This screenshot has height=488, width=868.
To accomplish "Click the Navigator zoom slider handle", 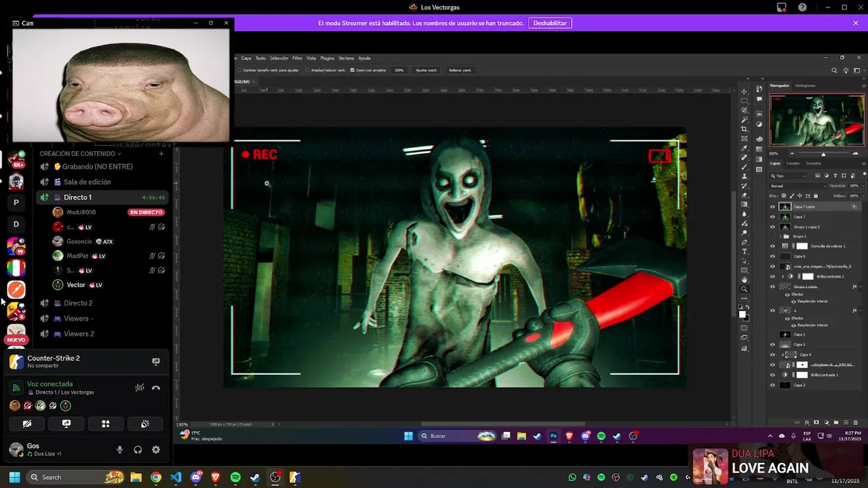I will (823, 154).
